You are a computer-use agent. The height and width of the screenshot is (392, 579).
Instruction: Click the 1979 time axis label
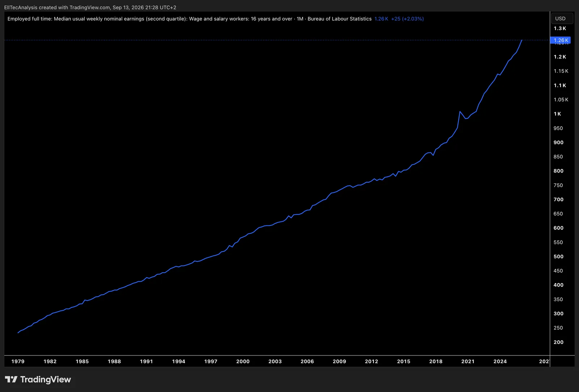(x=18, y=361)
